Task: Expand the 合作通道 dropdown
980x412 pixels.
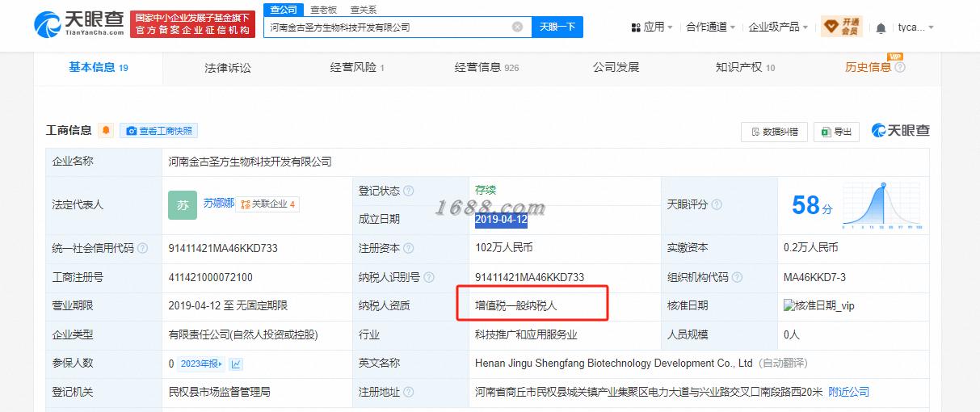Action: tap(711, 27)
